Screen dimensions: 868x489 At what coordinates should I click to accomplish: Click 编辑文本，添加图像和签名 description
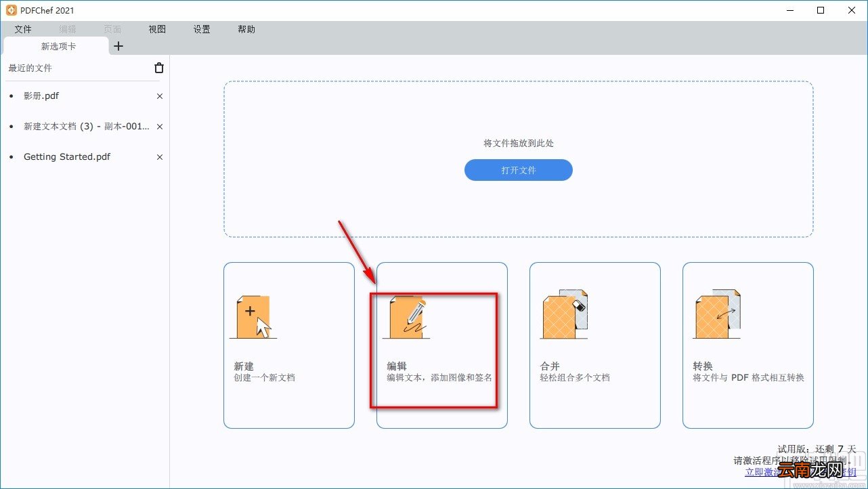[x=439, y=378]
